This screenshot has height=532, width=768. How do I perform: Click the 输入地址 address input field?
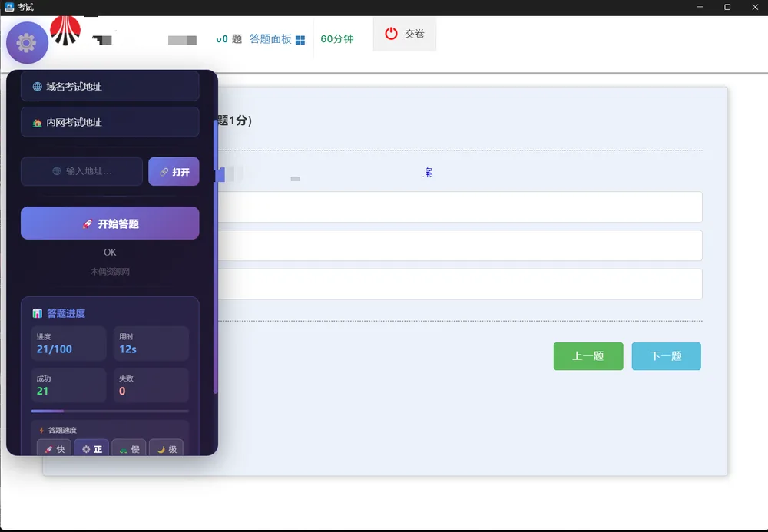82,171
